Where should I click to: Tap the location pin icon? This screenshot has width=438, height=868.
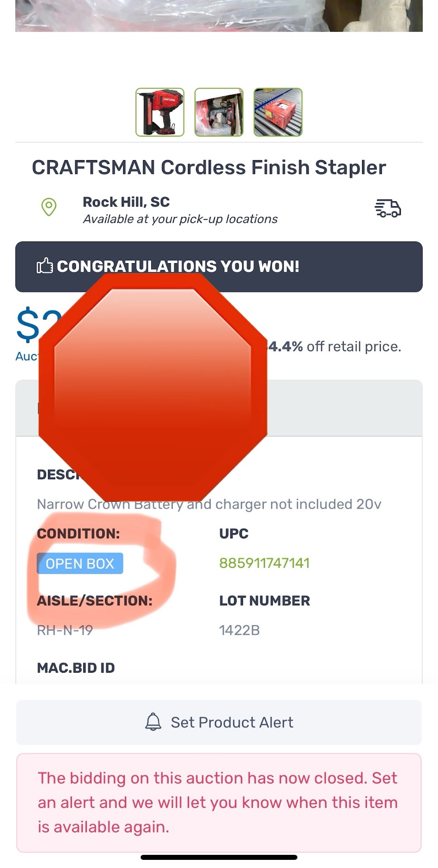click(49, 207)
